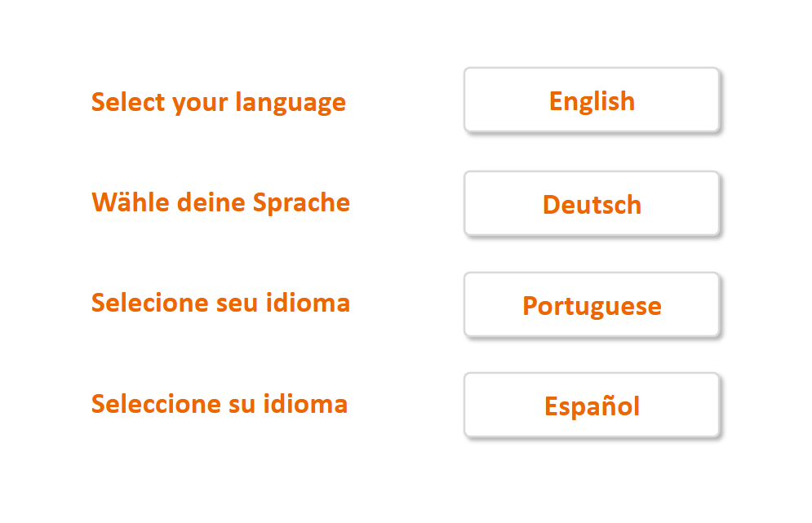The image size is (812, 523).
Task: Click the Portuguese prompt text label
Action: click(x=220, y=303)
